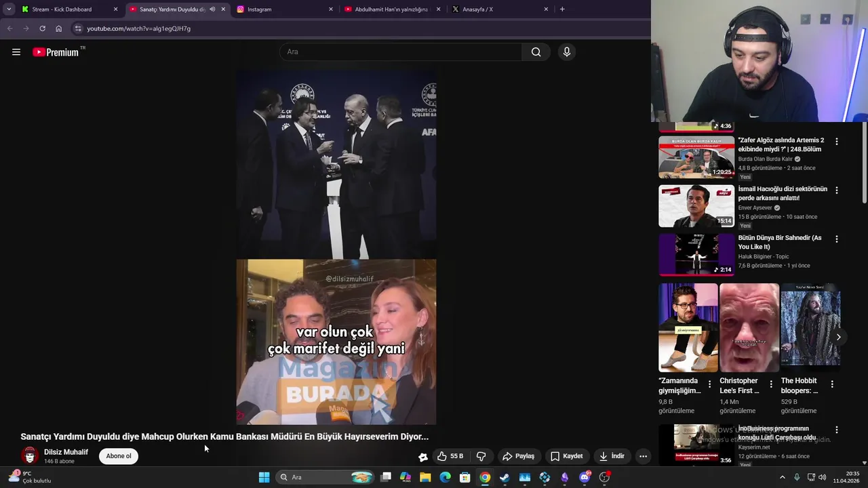Click the page vertical scrollbar thumb
The width and height of the screenshot is (868, 488).
point(865,163)
